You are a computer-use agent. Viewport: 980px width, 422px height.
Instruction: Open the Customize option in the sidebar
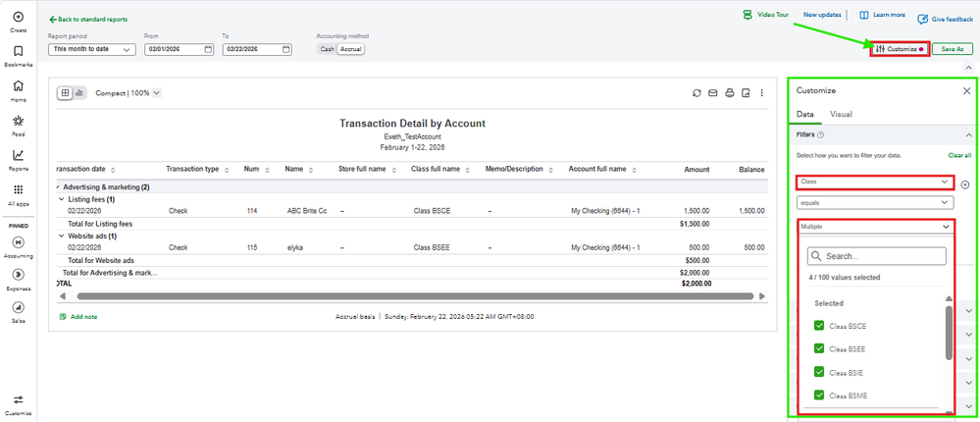(18, 404)
